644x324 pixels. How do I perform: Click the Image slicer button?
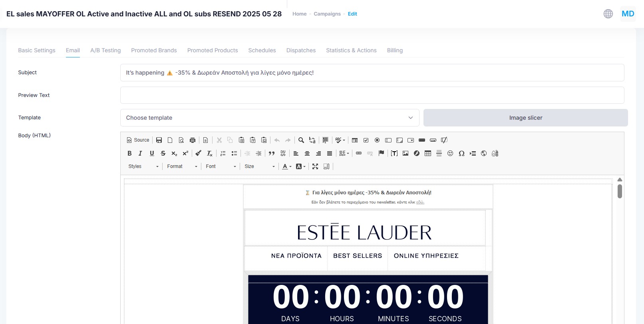click(526, 118)
